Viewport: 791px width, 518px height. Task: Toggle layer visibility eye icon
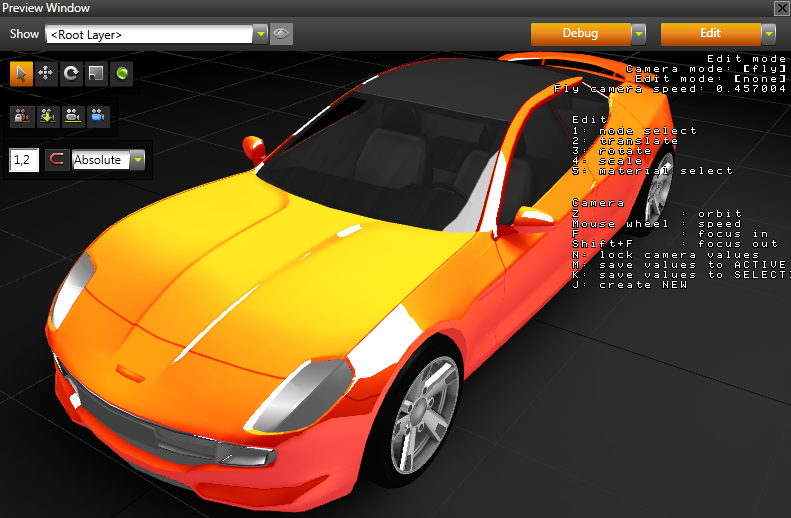[x=281, y=34]
